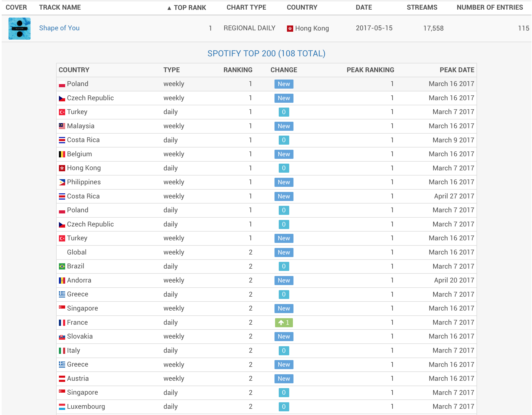Screen dimensions: 532x415
Task: Click the Philippines flag icon
Action: coord(62,182)
